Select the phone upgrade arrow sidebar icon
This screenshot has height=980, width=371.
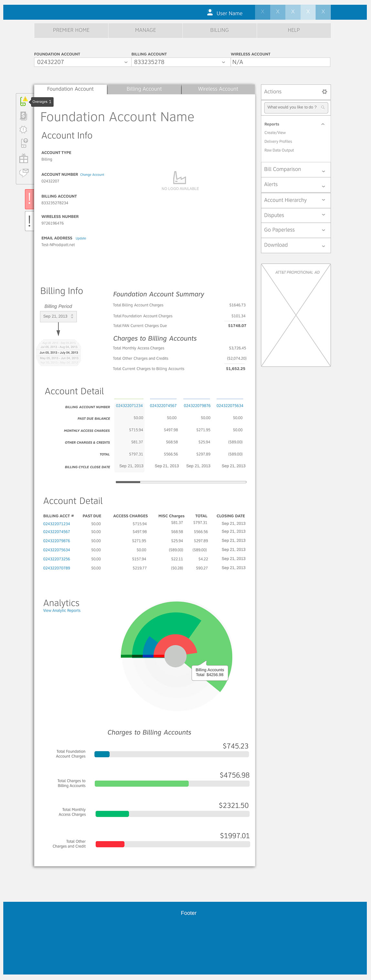[24, 143]
